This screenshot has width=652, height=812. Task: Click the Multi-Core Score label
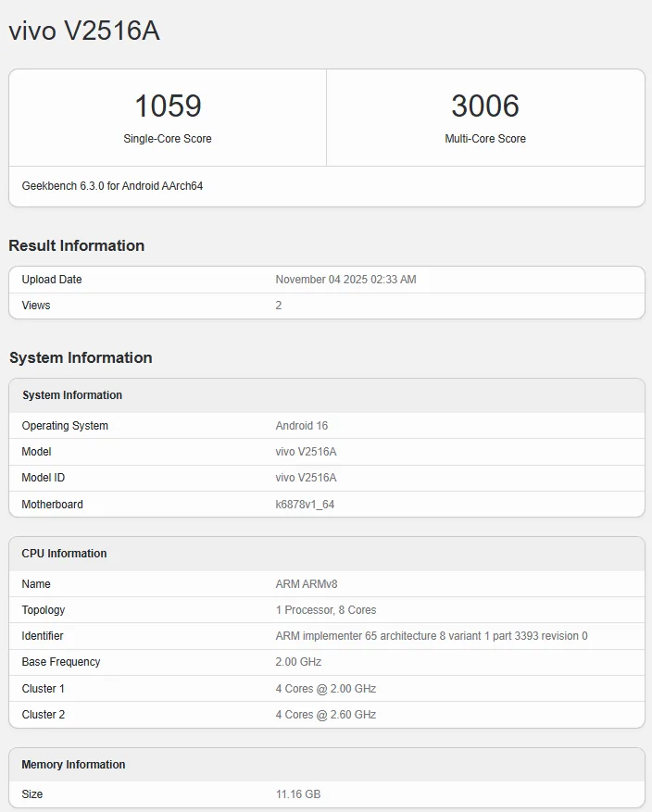click(x=485, y=139)
